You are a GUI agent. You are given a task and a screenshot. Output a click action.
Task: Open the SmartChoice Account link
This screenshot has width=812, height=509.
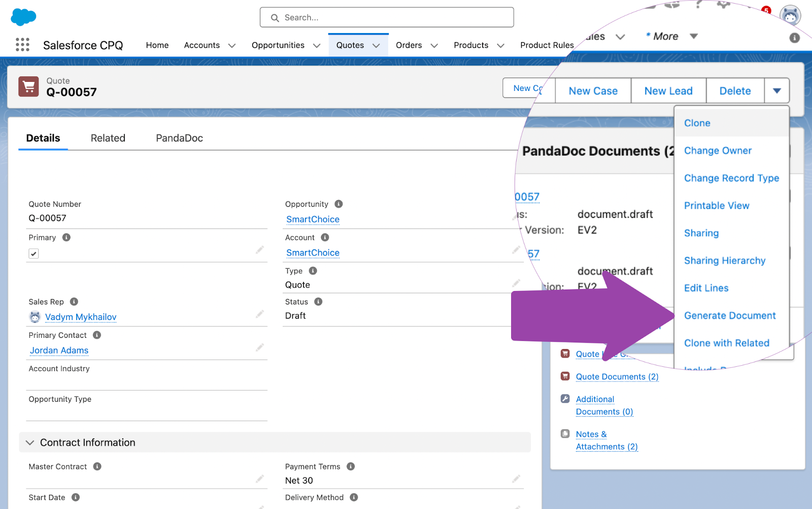coord(313,252)
